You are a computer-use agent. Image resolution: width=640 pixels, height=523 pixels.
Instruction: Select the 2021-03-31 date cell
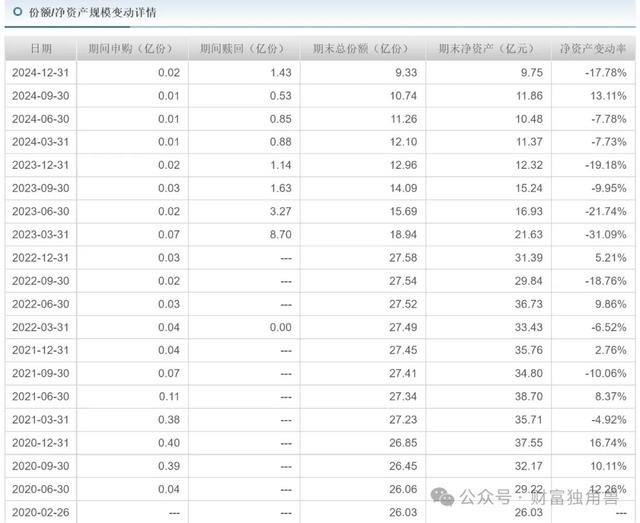point(40,420)
